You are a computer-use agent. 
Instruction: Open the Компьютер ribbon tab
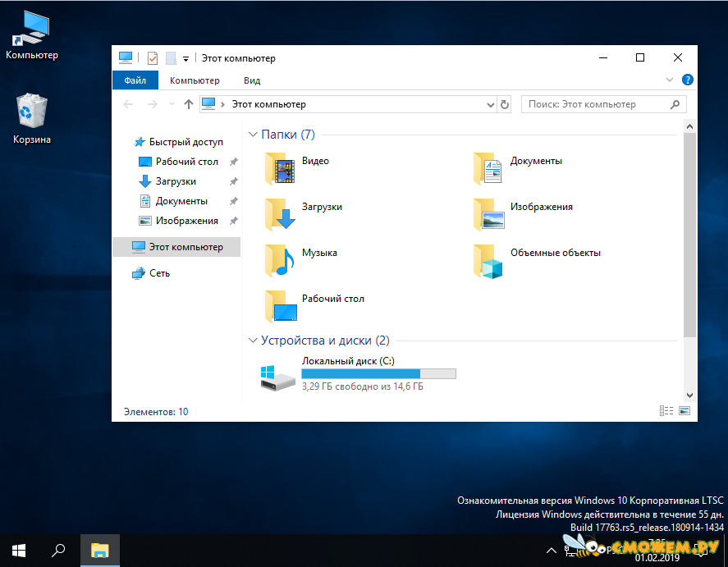(x=195, y=80)
